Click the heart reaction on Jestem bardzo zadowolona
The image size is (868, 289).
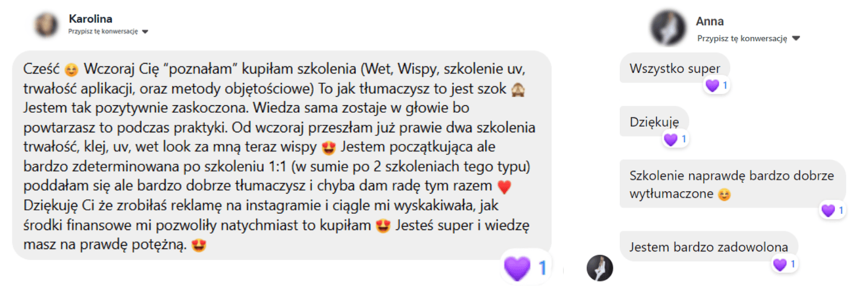780,265
